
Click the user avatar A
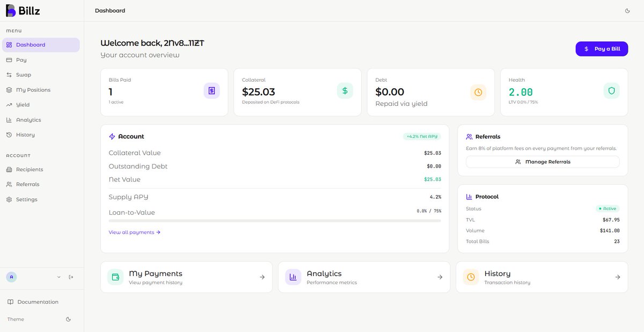11,277
